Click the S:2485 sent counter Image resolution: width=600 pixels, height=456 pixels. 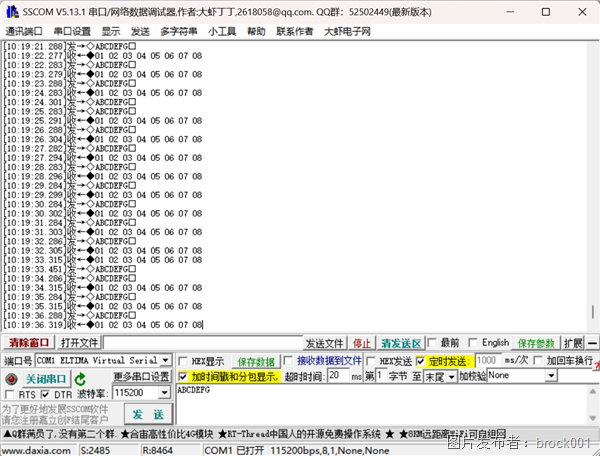[95, 451]
